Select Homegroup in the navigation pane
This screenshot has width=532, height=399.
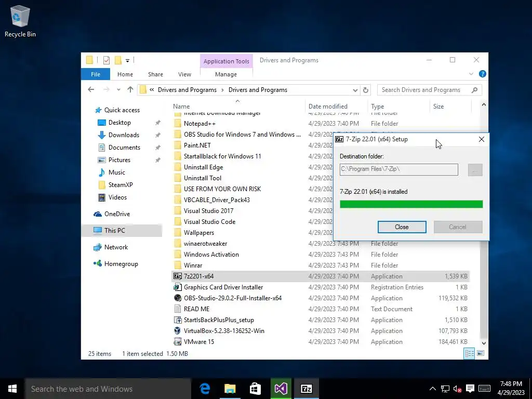point(121,264)
